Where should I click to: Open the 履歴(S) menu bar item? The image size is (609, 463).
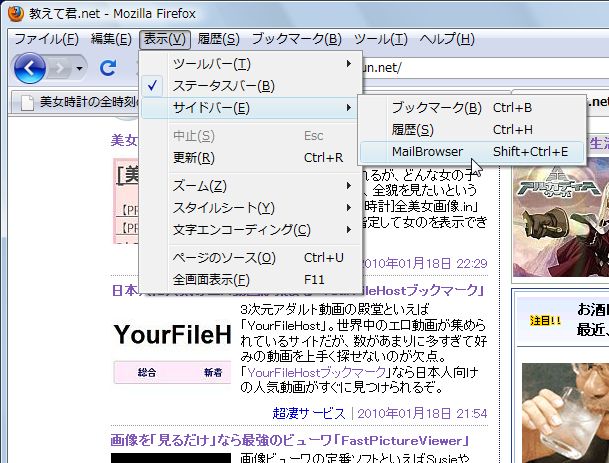click(x=218, y=39)
